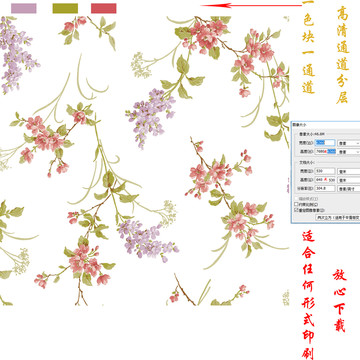Click the red color swatch at top
Viewport: 360px width, 360px height.
coord(104,8)
